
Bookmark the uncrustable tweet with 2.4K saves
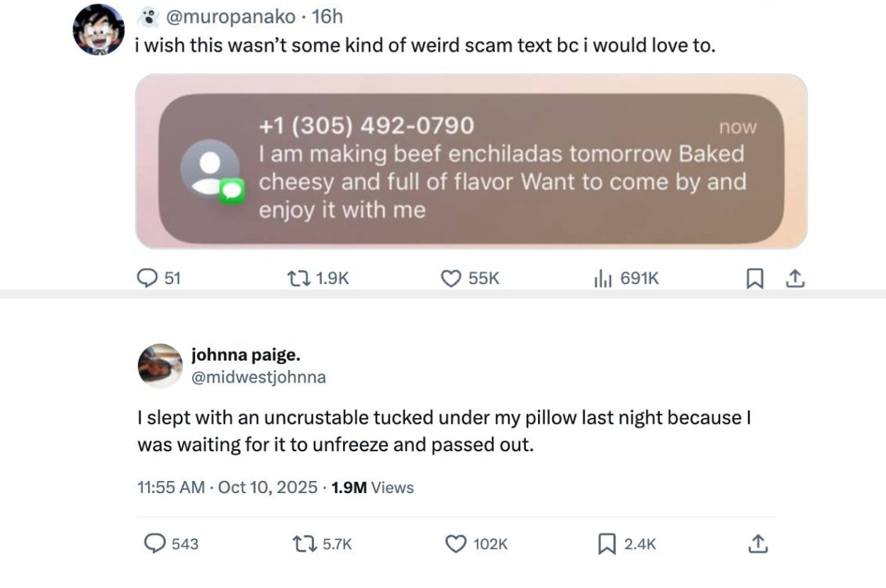click(x=606, y=543)
